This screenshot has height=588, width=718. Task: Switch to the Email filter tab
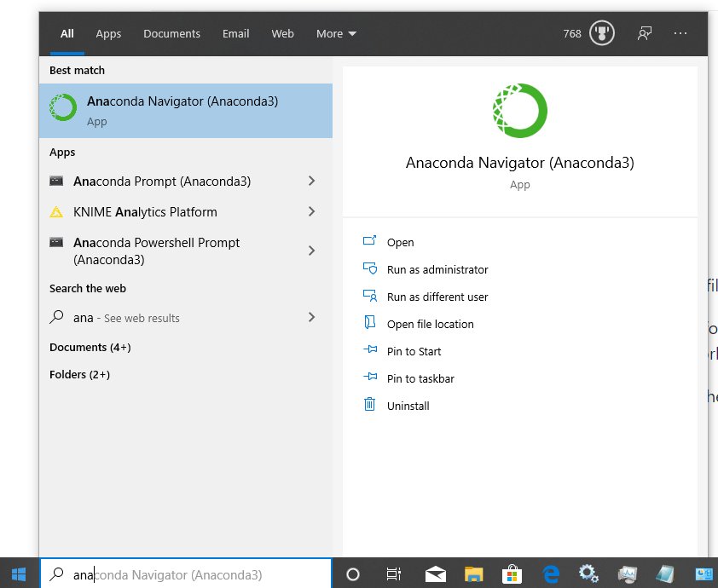(x=236, y=33)
